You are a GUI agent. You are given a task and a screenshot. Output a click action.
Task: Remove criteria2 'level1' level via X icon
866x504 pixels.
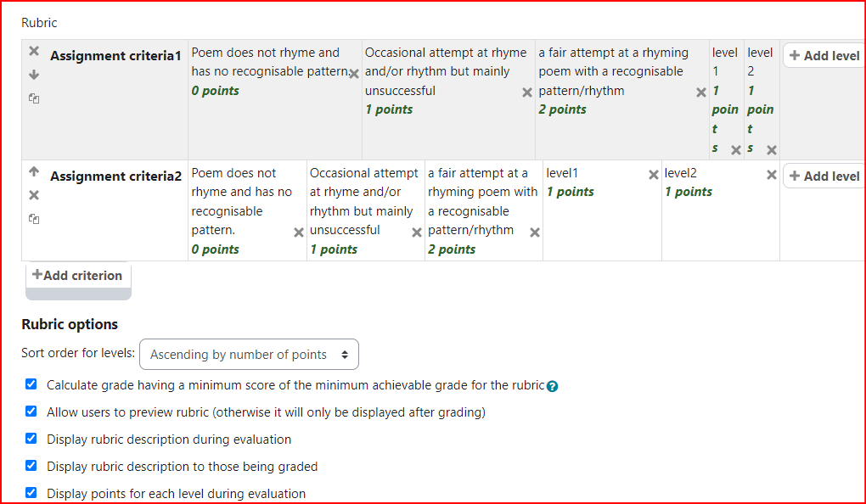(x=654, y=175)
